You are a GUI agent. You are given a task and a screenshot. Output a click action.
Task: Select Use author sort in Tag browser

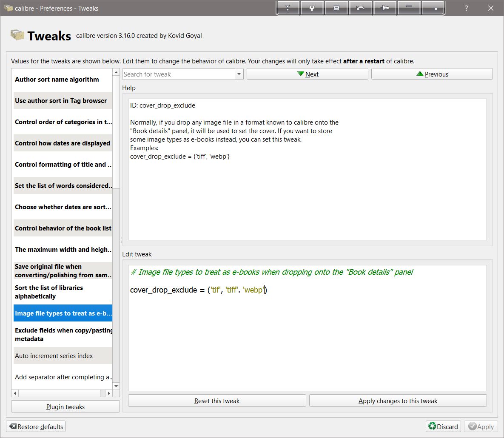pos(63,101)
